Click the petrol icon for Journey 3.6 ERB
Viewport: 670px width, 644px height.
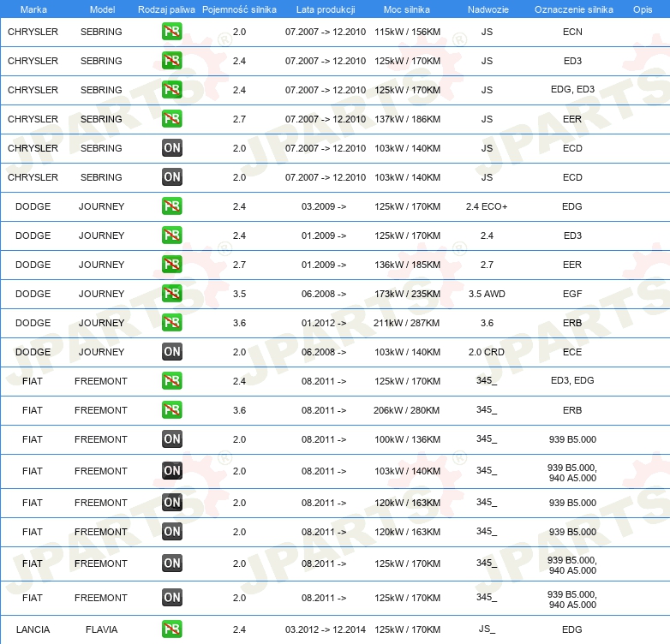(172, 323)
